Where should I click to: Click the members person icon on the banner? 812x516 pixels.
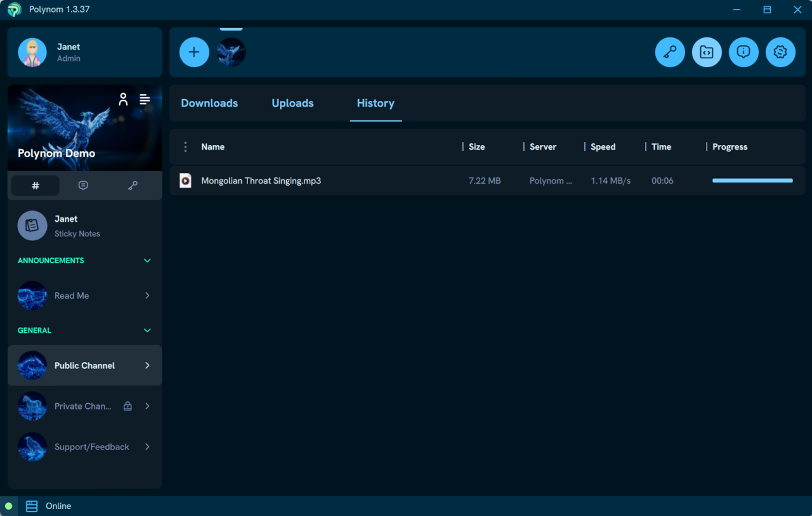(123, 99)
